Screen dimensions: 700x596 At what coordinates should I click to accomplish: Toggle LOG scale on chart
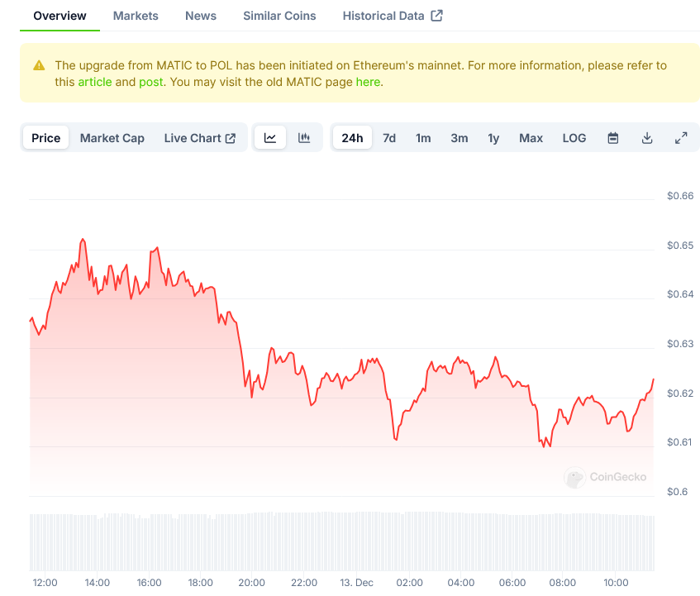click(x=574, y=138)
